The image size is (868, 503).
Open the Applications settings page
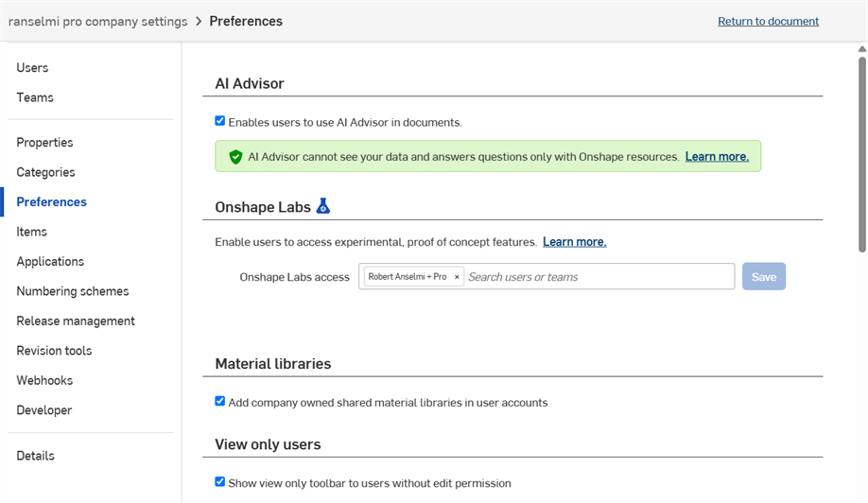50,262
